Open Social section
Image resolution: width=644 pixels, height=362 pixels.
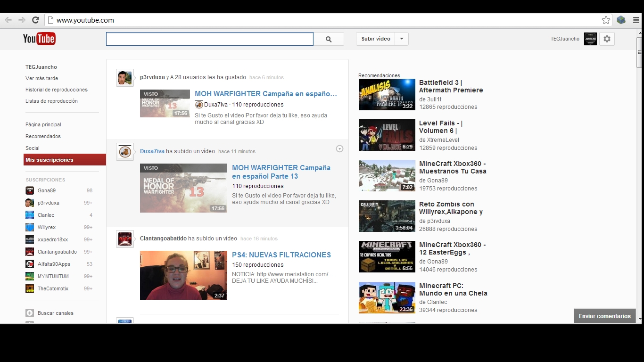[x=33, y=148]
